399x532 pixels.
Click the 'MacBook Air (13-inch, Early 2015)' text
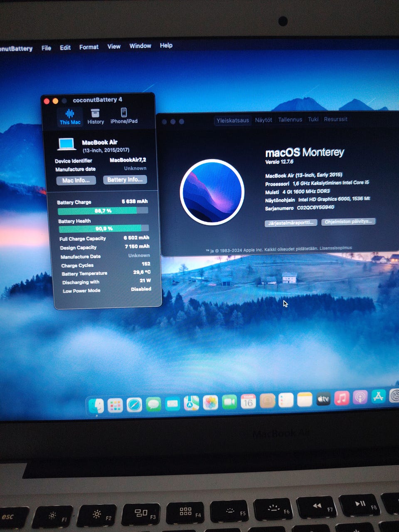pyautogui.click(x=304, y=175)
